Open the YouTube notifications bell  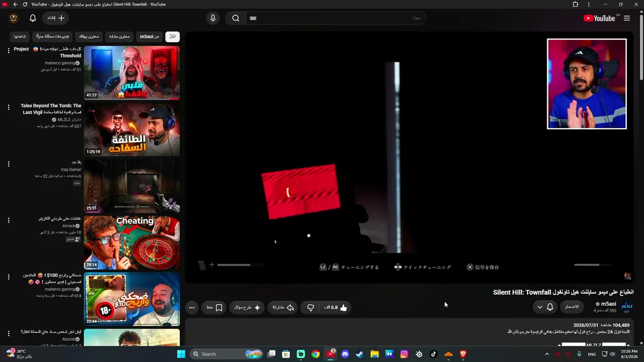click(x=33, y=18)
